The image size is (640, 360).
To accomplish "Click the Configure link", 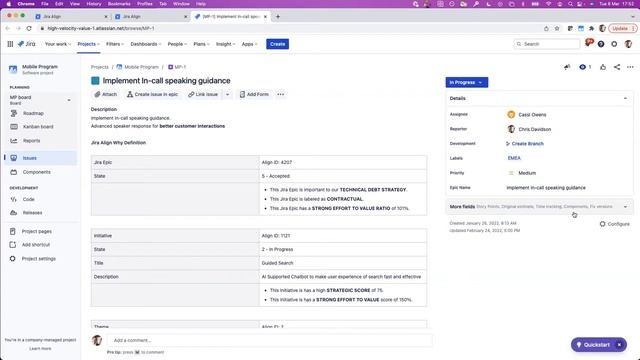I will 615,224.
